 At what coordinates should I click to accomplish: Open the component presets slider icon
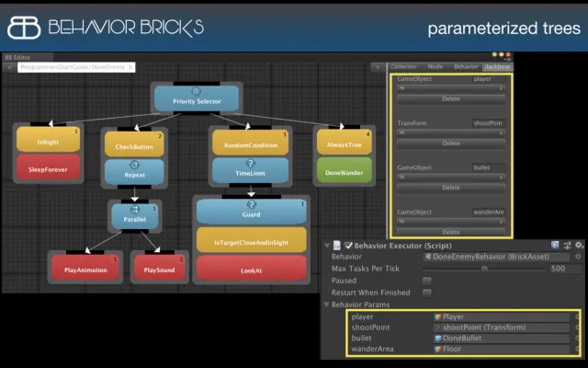coord(568,246)
